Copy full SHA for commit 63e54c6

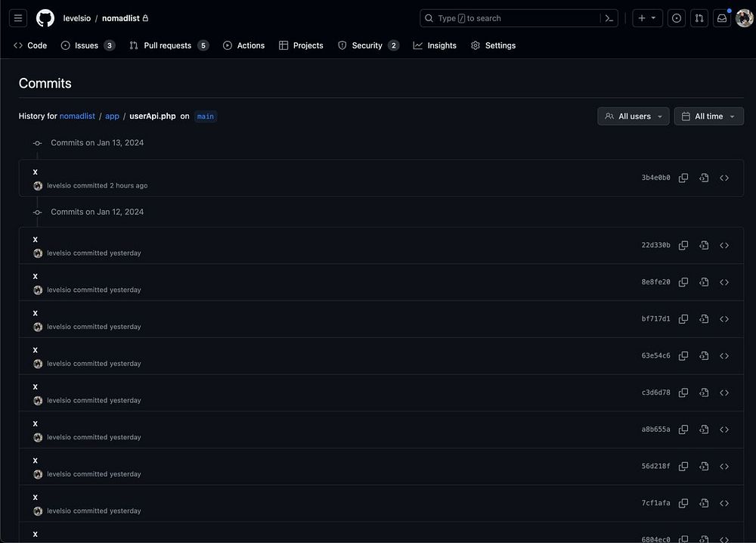click(683, 356)
